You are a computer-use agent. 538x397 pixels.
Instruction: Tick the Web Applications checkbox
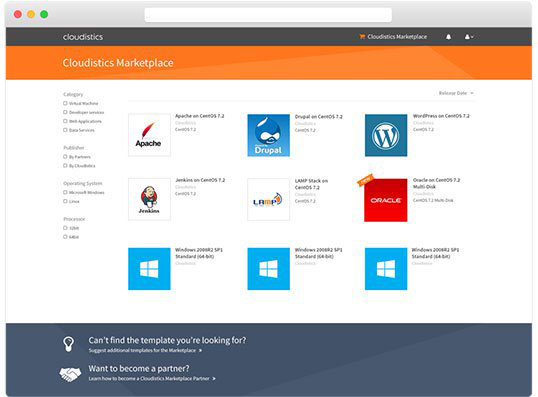click(x=65, y=121)
